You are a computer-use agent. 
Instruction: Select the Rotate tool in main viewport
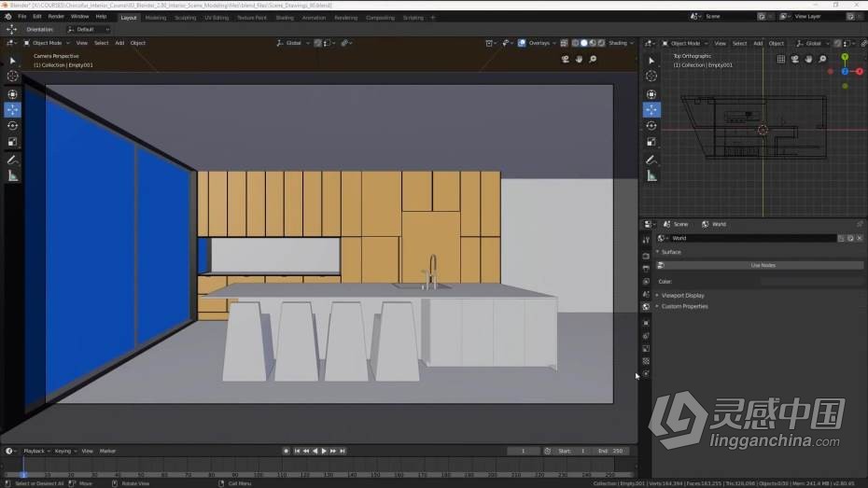(x=12, y=126)
